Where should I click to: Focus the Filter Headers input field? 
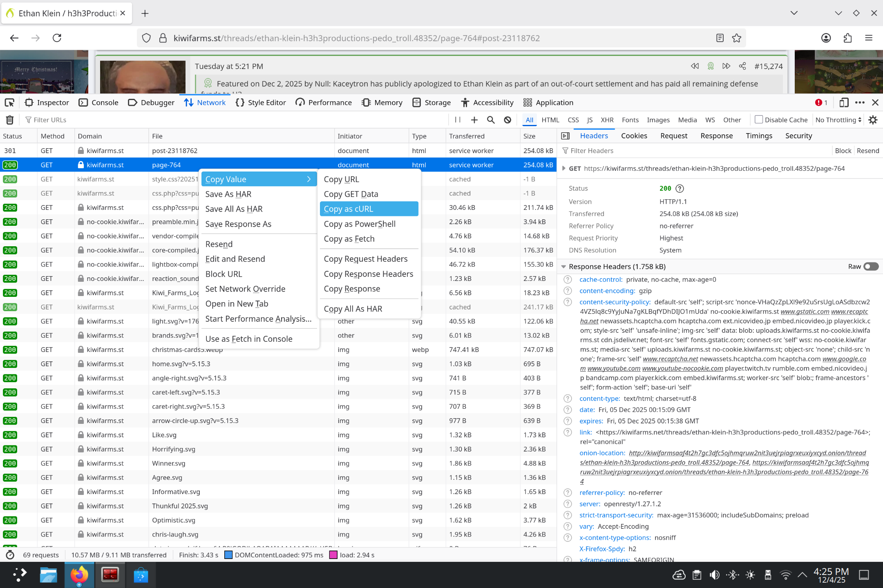coord(592,150)
